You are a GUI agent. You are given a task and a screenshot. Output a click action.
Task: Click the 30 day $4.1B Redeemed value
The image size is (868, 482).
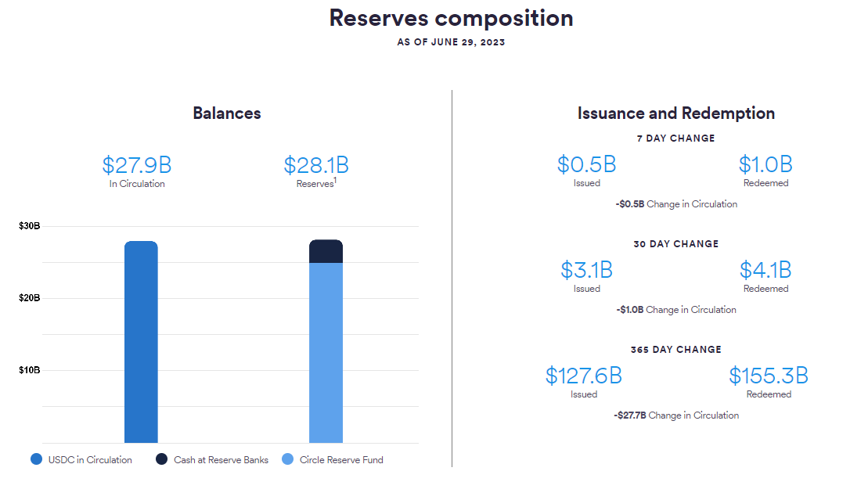coord(765,270)
